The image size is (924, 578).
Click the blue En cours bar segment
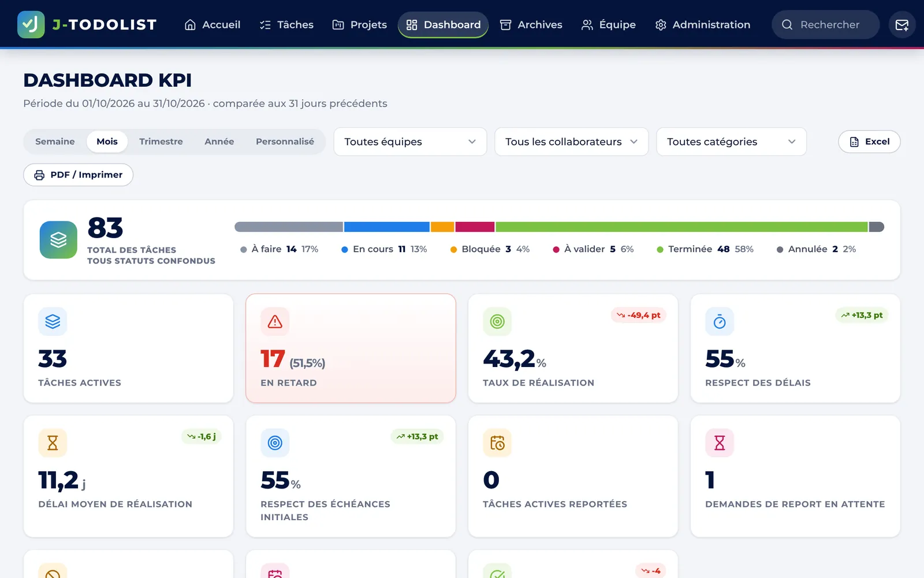click(x=387, y=227)
